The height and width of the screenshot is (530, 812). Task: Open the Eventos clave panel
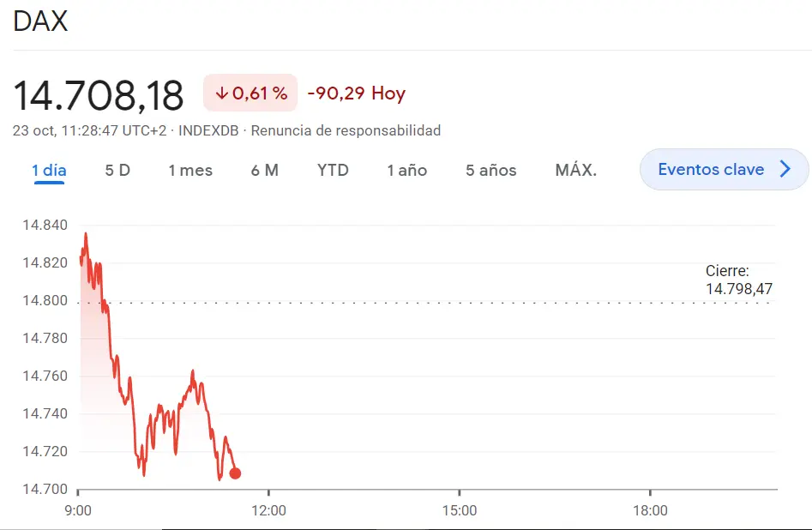[x=723, y=169]
